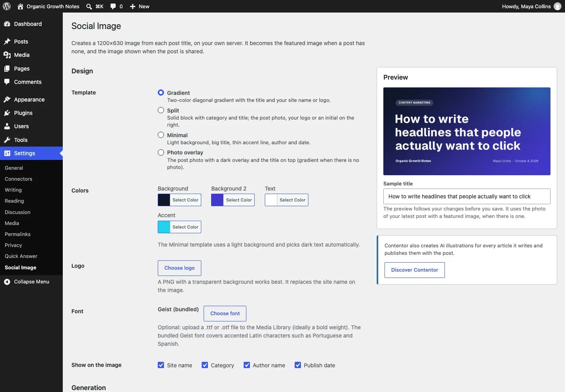
Task: Click the Collapse Menu arrow icon
Action: coord(7,281)
